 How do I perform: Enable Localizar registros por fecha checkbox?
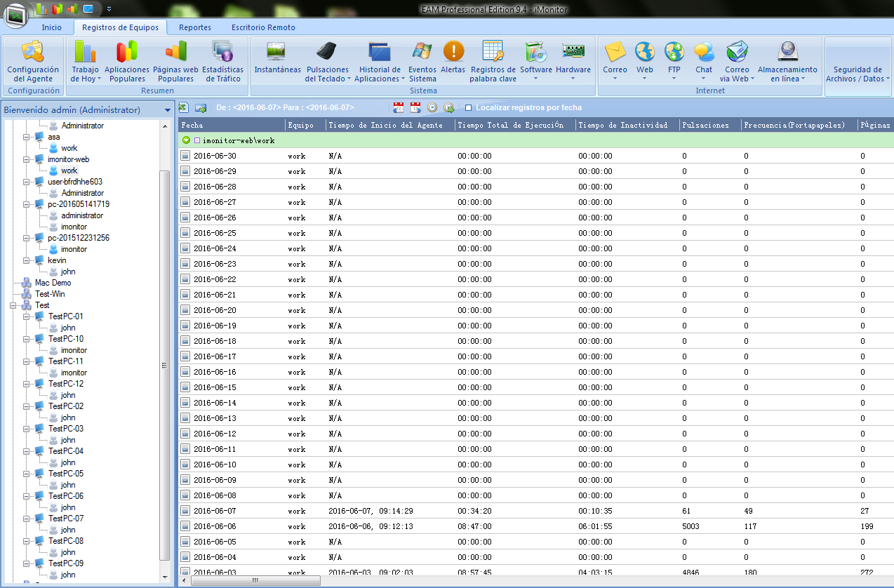(469, 108)
